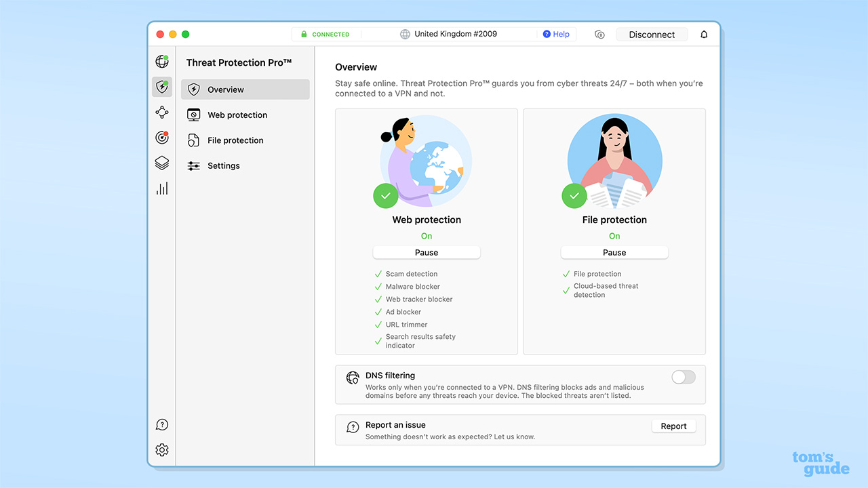Click the notifications bell icon
868x488 pixels.
click(704, 35)
